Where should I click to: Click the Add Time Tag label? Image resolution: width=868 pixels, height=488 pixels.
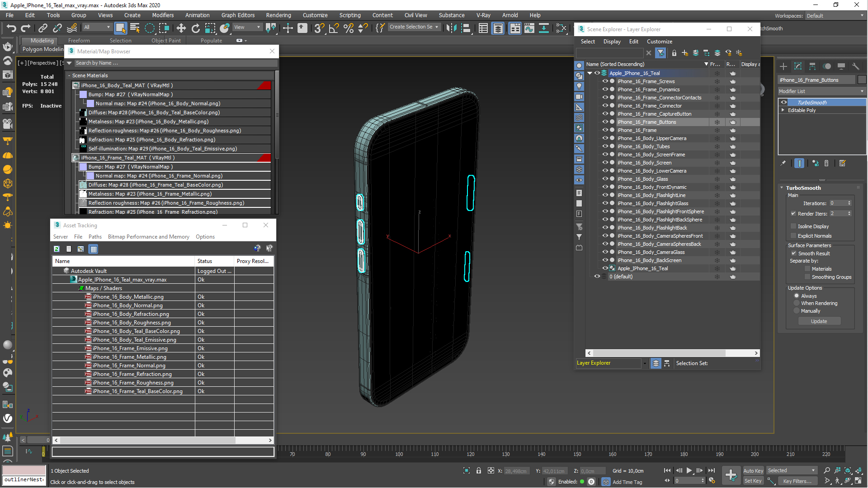pyautogui.click(x=627, y=482)
